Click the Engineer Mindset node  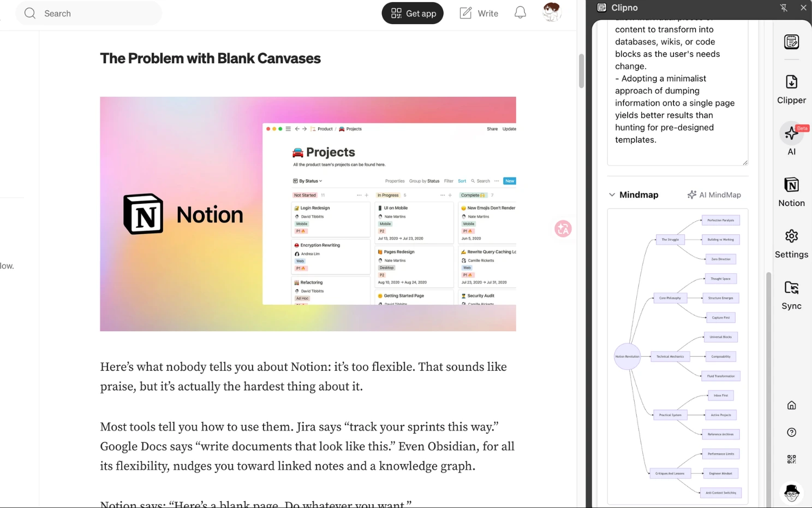click(x=721, y=474)
